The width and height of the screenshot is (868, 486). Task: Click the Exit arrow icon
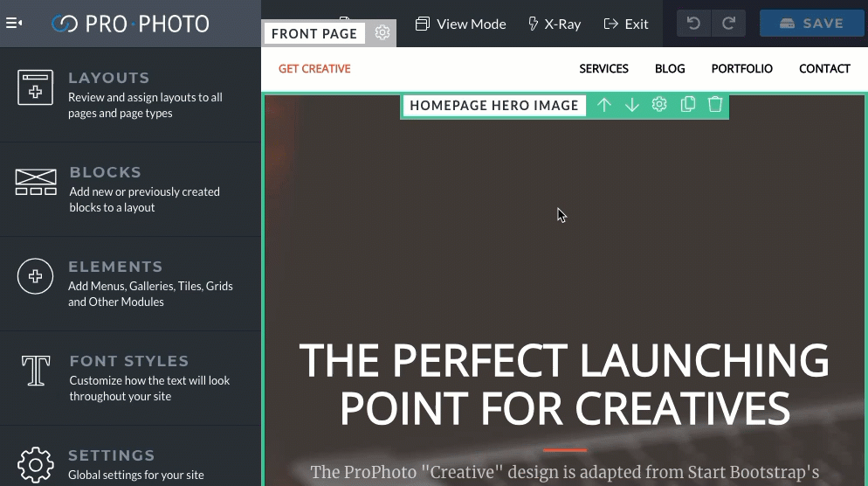click(x=610, y=24)
